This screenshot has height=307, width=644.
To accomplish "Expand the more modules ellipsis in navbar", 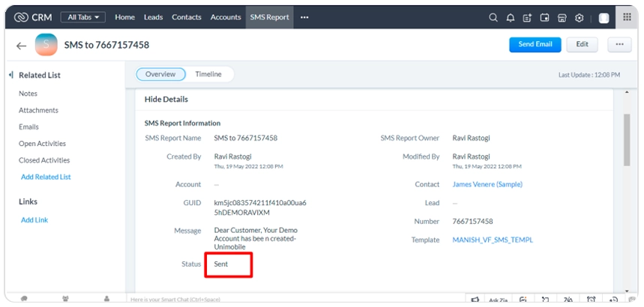I will 304,17.
